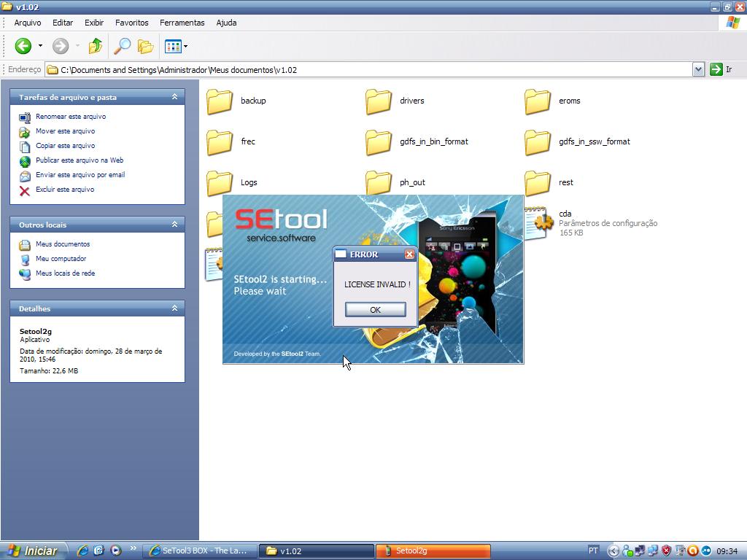747x560 pixels.
Task: Click the move file icon
Action: click(x=25, y=132)
